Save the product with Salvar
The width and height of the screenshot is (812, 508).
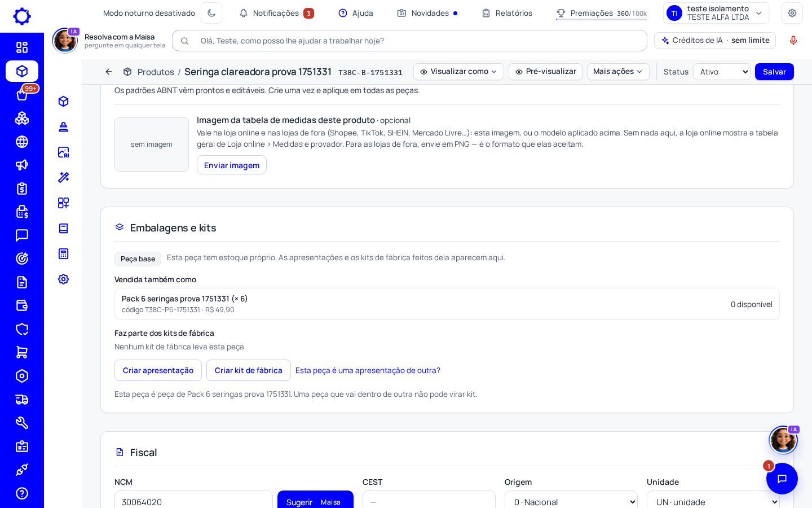774,72
